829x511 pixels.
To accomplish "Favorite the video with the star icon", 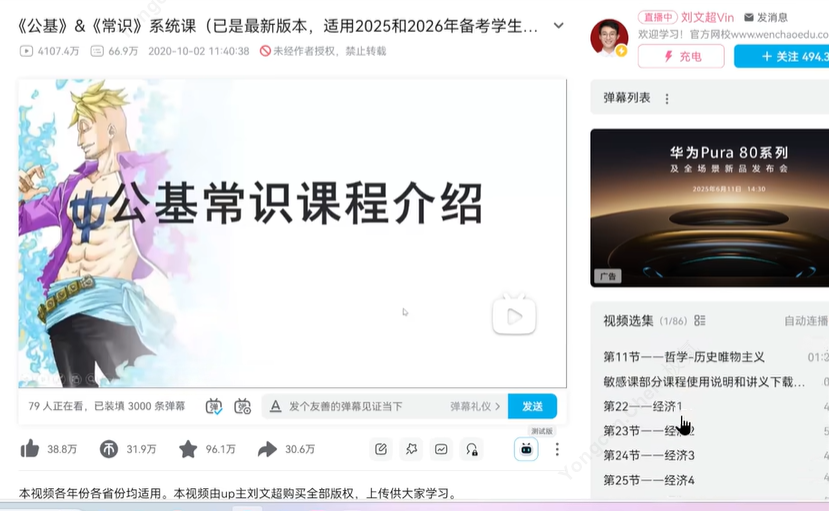I will (x=188, y=449).
